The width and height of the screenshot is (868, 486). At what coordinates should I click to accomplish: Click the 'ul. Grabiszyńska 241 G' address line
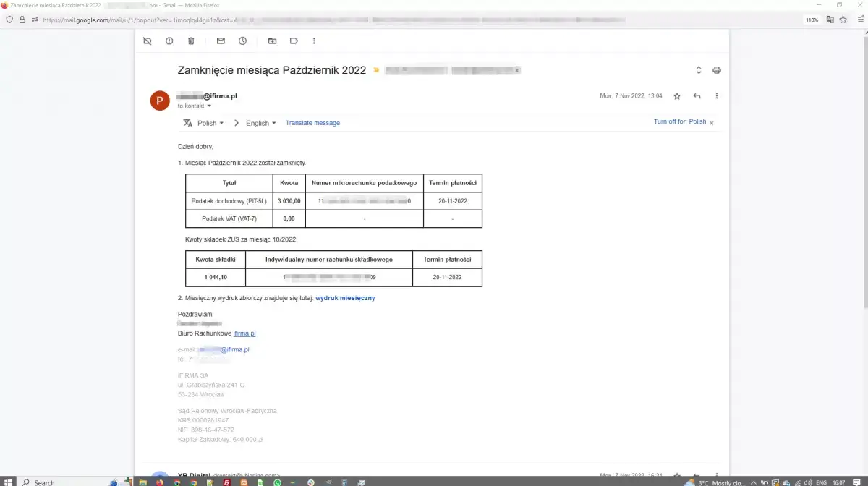point(211,385)
